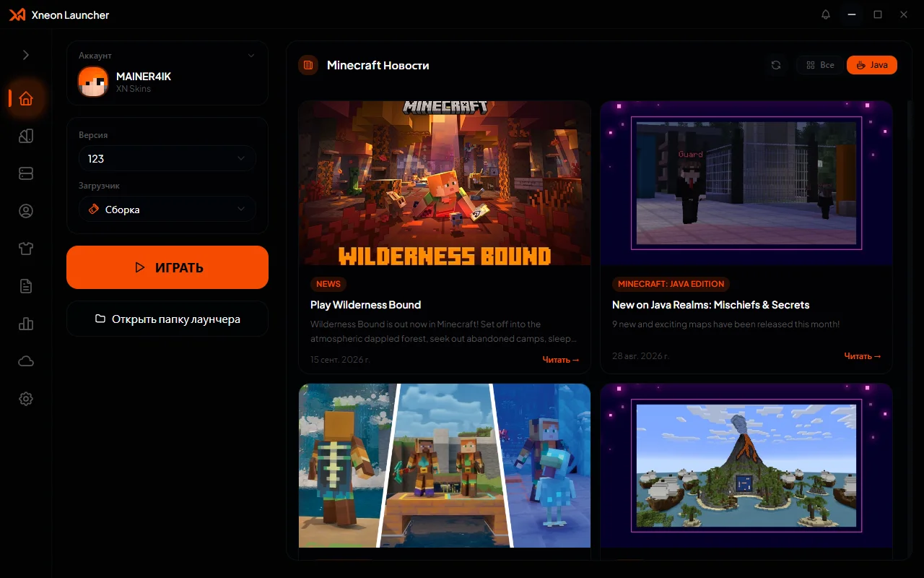924x578 pixels.
Task: Click the XN Skins label
Action: (134, 89)
